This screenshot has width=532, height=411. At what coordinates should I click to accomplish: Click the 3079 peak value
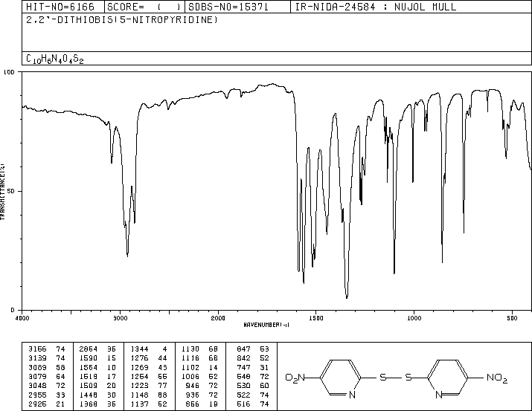pos(37,376)
